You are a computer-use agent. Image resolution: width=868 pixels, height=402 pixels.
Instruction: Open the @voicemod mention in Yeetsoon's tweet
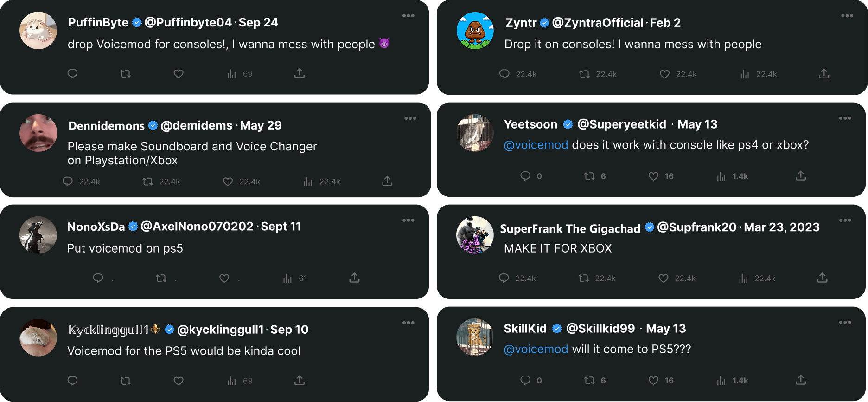click(x=536, y=145)
